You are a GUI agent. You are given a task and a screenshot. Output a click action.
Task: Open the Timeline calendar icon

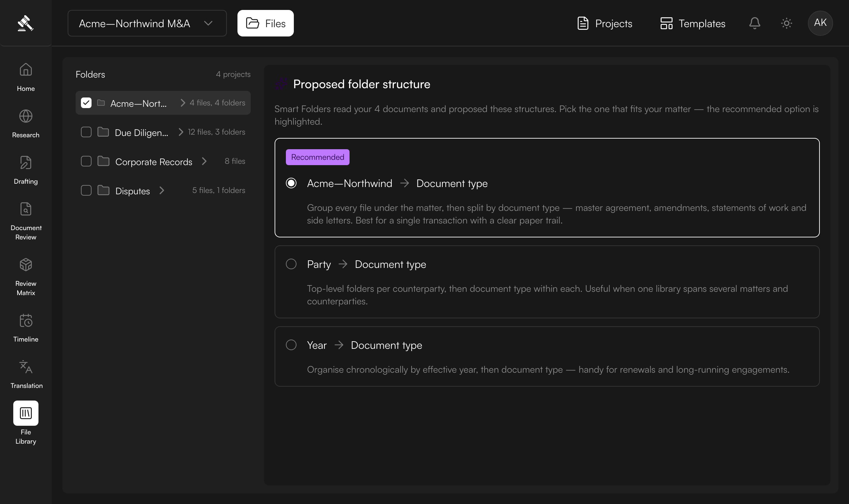click(x=26, y=320)
